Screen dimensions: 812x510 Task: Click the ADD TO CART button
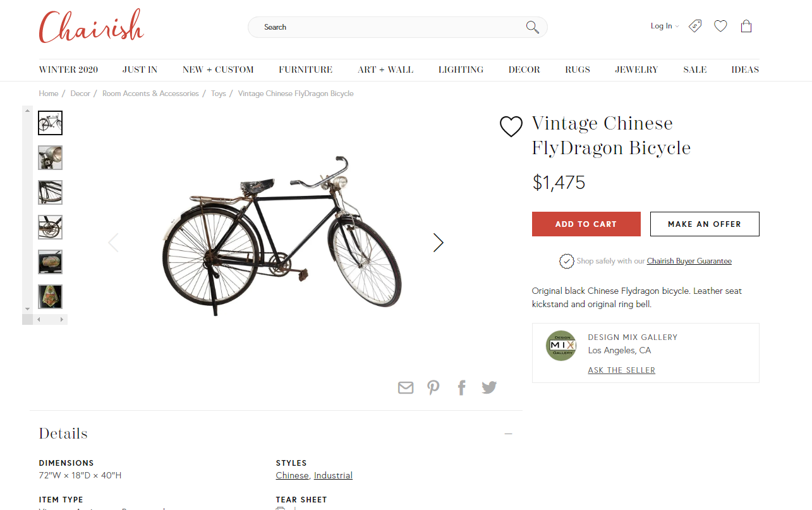coord(586,224)
